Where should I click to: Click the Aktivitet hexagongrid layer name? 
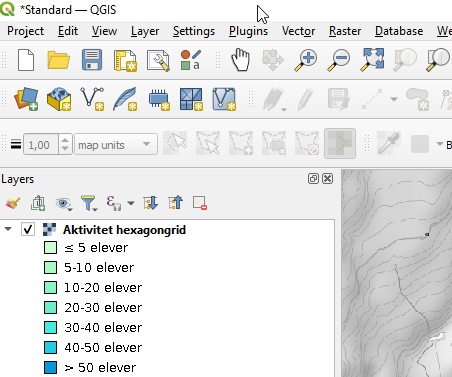click(x=124, y=230)
